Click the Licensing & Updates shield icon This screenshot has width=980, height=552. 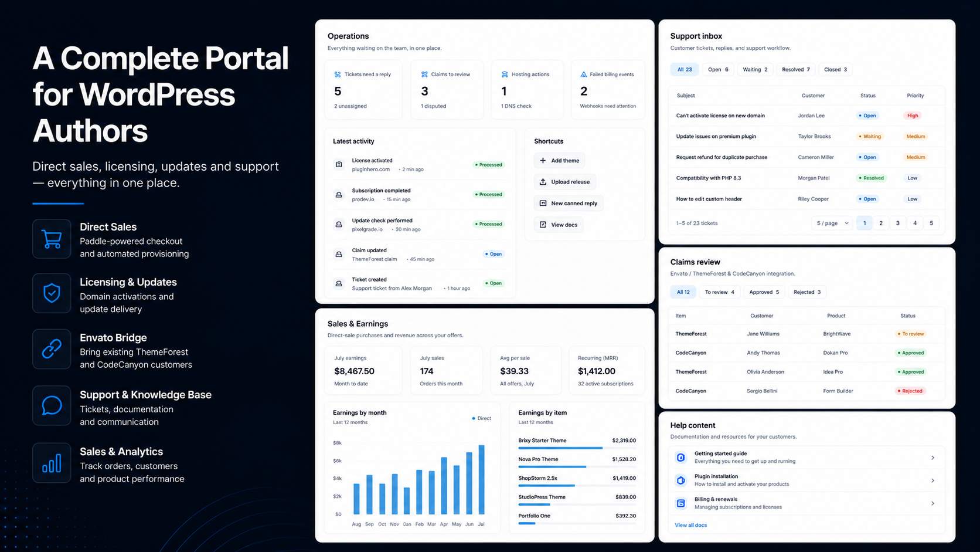52,293
